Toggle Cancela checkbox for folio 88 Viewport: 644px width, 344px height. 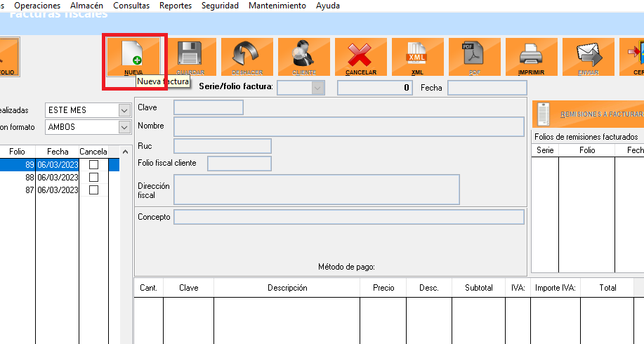[93, 178]
